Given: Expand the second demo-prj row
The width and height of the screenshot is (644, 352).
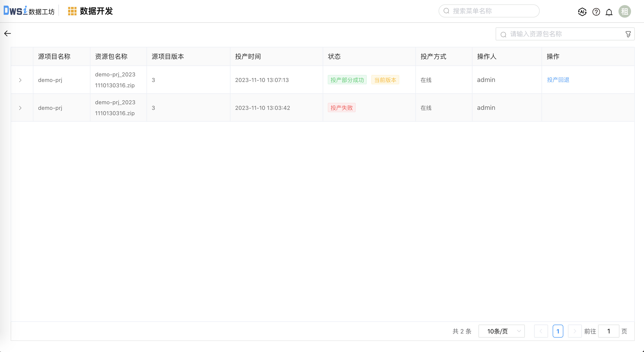Looking at the screenshot, I should click(x=20, y=108).
